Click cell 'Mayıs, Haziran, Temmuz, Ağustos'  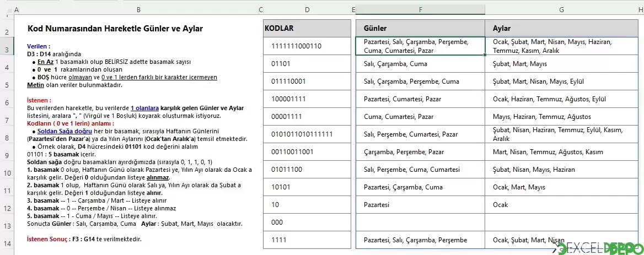click(561, 117)
